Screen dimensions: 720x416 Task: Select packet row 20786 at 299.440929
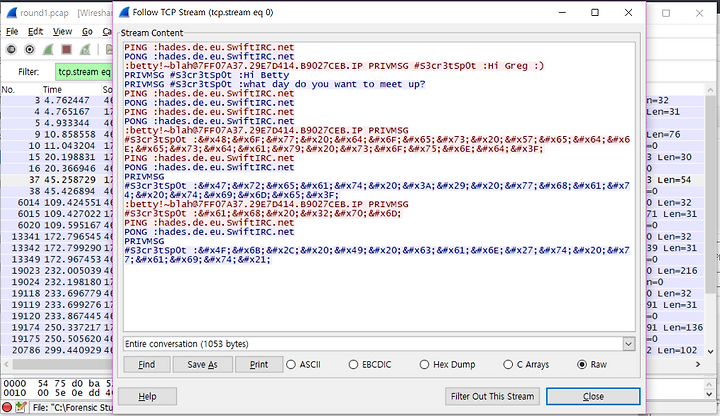point(56,350)
